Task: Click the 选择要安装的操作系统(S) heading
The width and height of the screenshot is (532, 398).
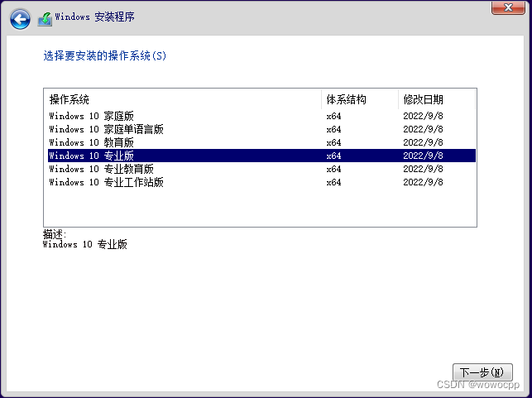Action: pos(105,55)
